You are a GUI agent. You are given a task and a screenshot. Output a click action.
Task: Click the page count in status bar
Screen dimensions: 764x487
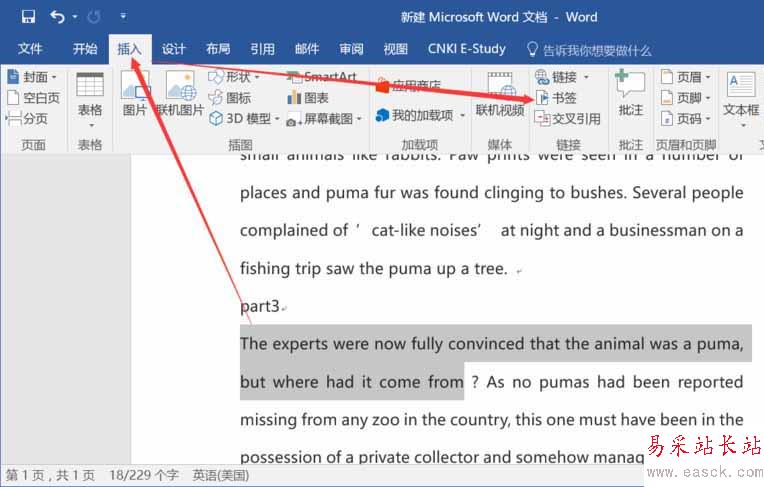[x=50, y=475]
